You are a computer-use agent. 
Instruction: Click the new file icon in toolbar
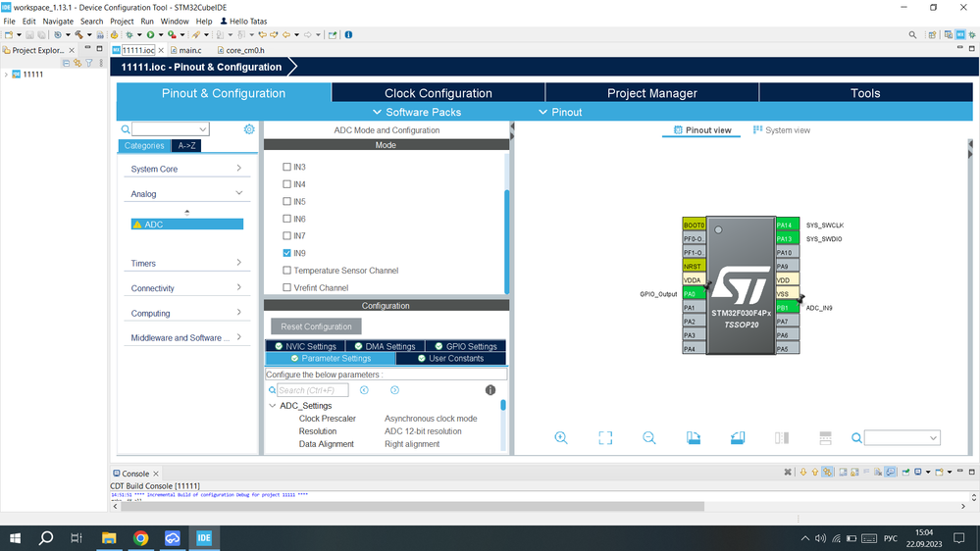click(9, 35)
